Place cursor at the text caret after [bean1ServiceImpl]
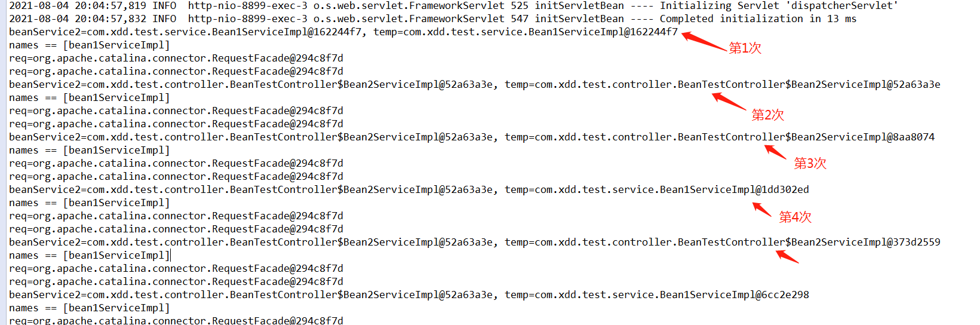Image resolution: width=980 pixels, height=325 pixels. coord(171,255)
